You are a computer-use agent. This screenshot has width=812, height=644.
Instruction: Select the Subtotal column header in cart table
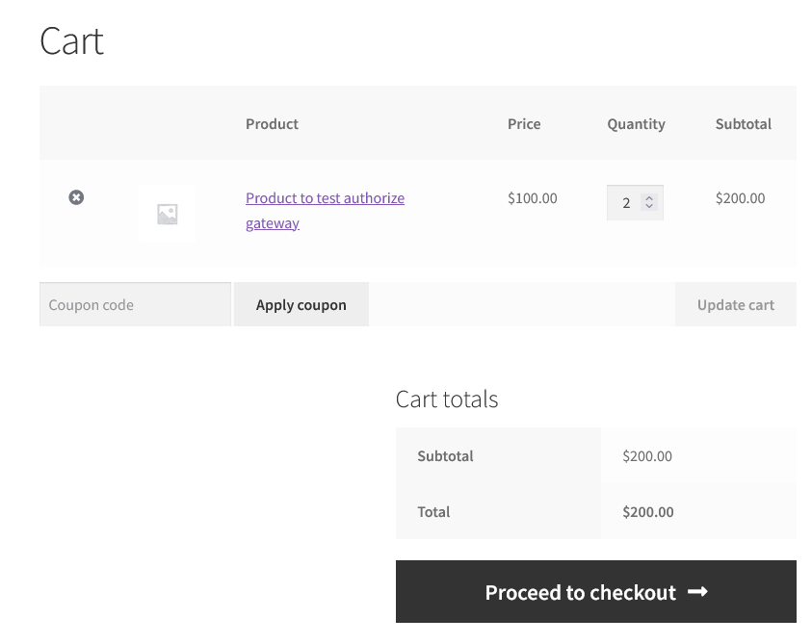coord(743,124)
